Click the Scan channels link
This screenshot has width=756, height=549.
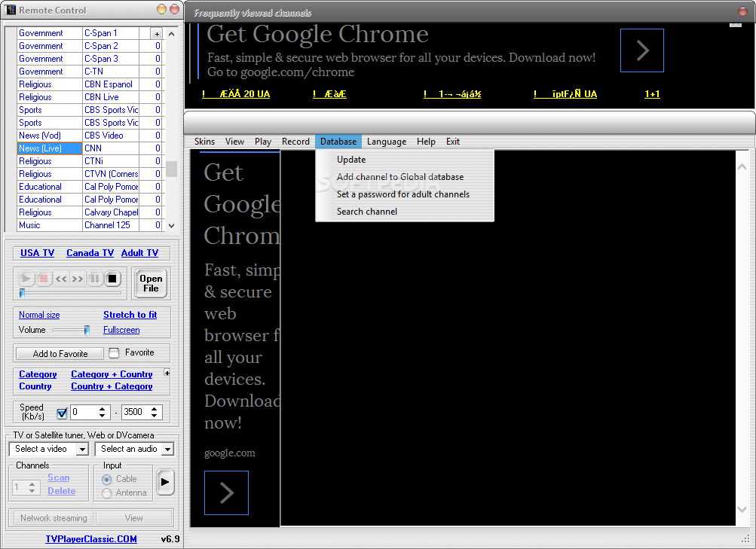pyautogui.click(x=58, y=477)
